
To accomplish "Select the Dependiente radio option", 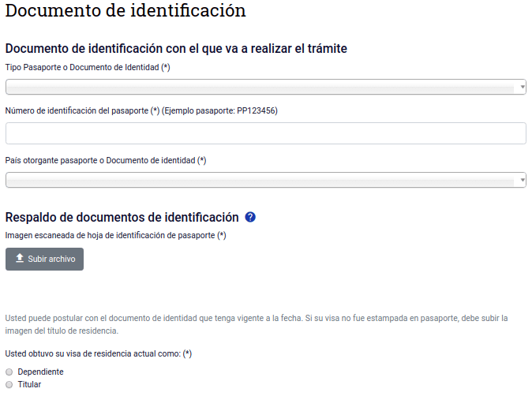I will coord(9,372).
